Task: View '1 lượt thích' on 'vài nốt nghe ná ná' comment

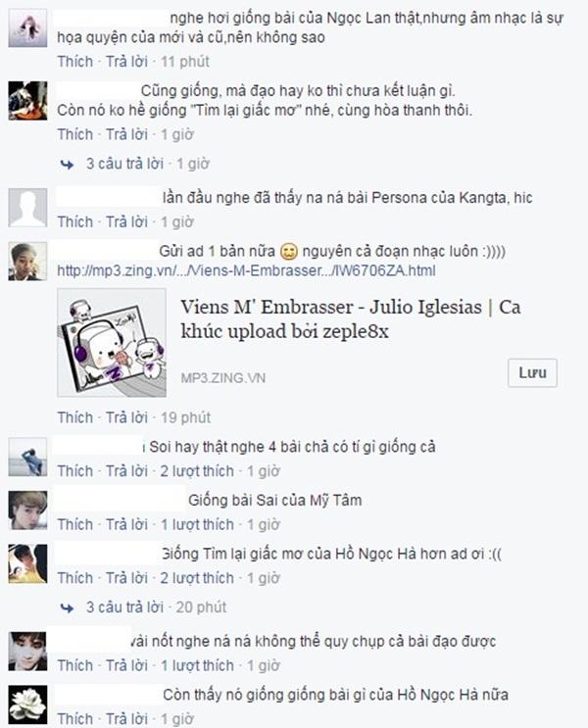Action: [x=197, y=666]
